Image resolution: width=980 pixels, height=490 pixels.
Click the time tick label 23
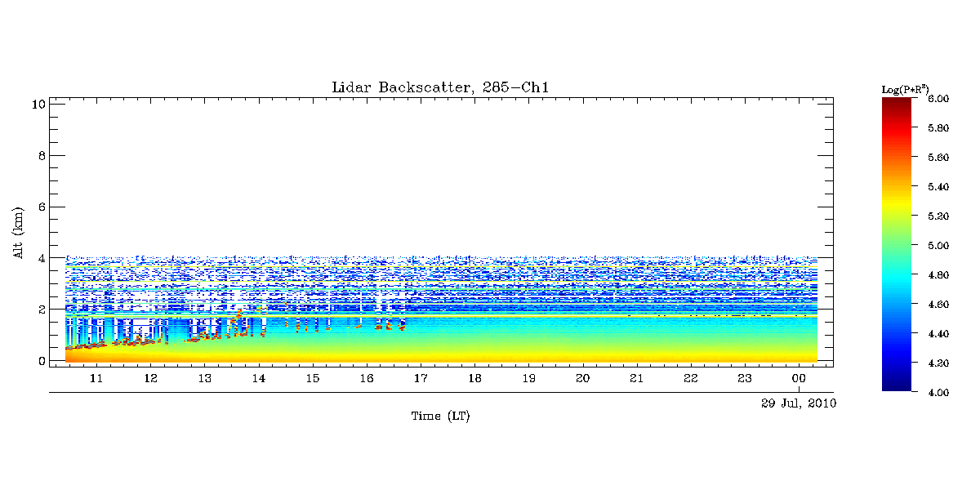745,378
